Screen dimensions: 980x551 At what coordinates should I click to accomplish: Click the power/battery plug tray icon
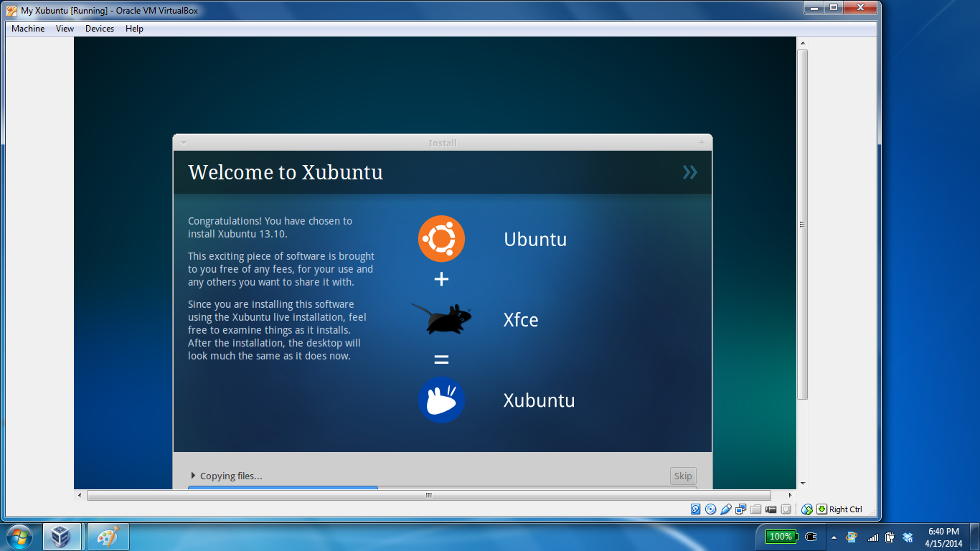(x=890, y=537)
